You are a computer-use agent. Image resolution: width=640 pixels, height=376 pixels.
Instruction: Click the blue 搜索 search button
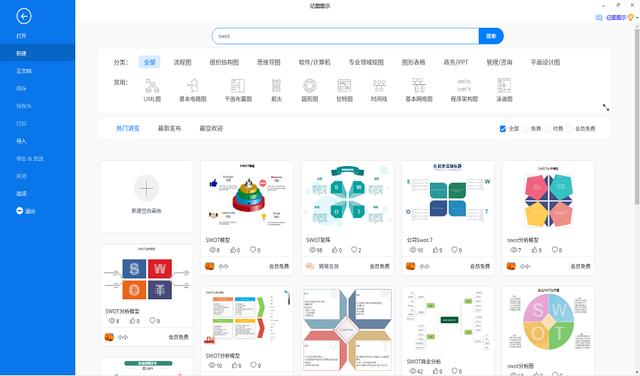pyautogui.click(x=491, y=36)
